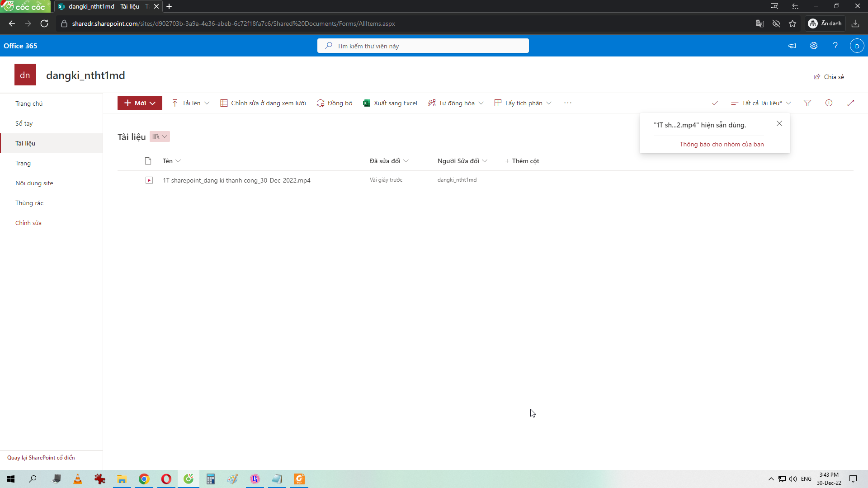Click Xuất sang Excel button
This screenshot has width=868, height=488.
tap(390, 103)
